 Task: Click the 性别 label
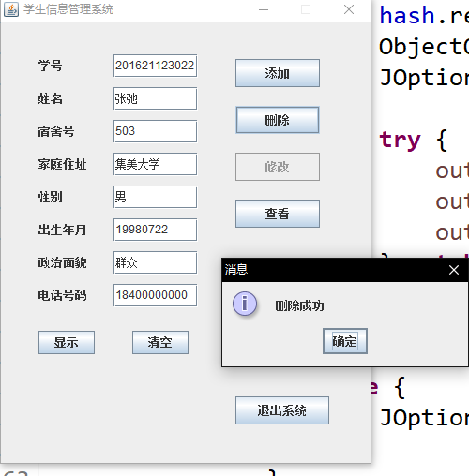[50, 197]
